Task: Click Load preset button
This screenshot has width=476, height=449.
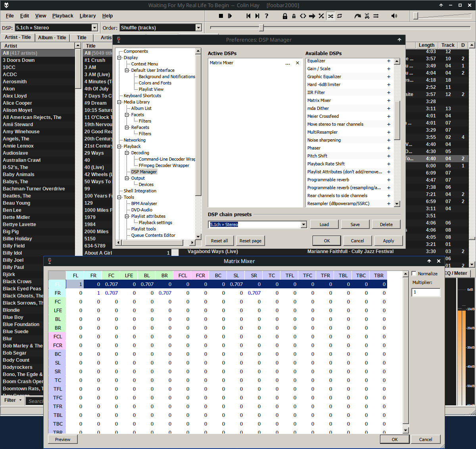Action: (324, 224)
